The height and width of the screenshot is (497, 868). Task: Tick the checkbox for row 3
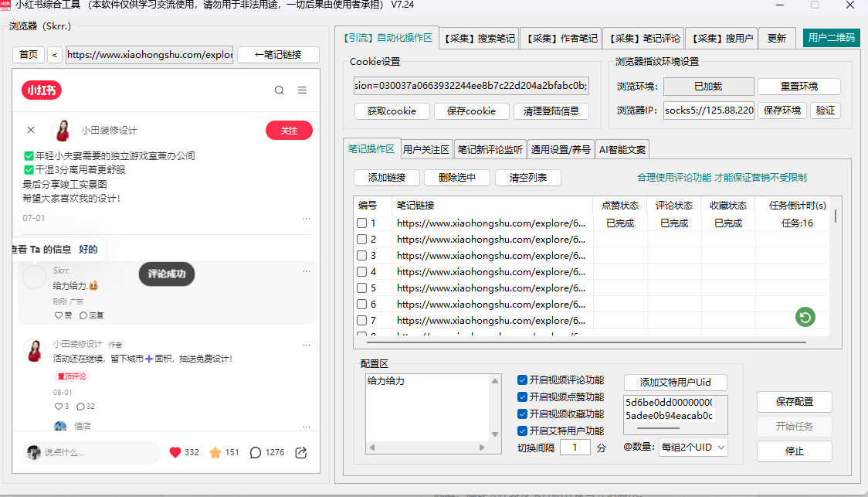pos(362,256)
